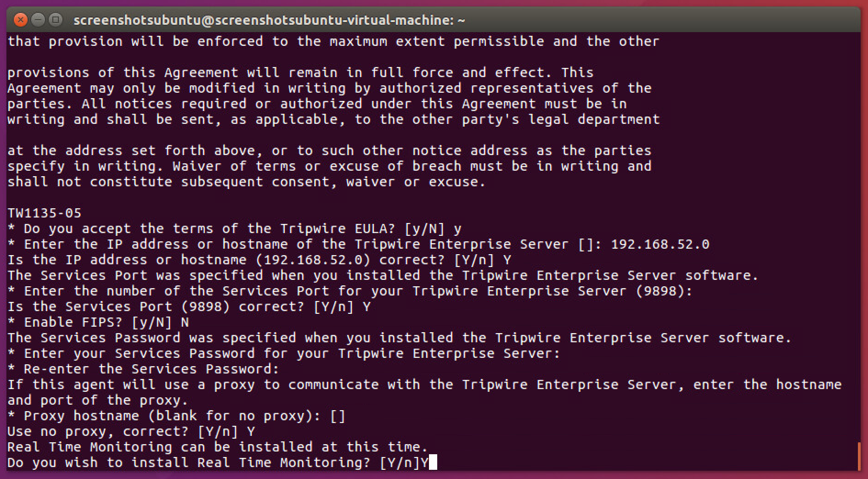
Task: Maximize the terminal window
Action: (56, 20)
